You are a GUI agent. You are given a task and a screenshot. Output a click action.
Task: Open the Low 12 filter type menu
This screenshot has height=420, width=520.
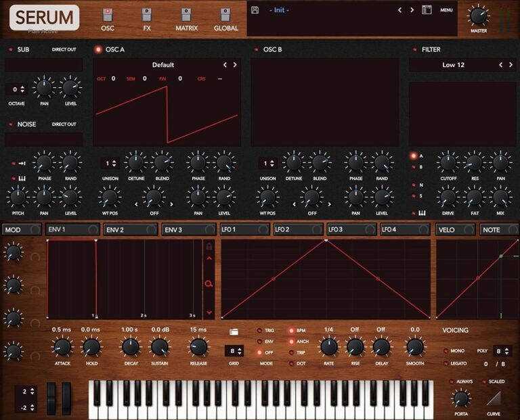tap(454, 65)
